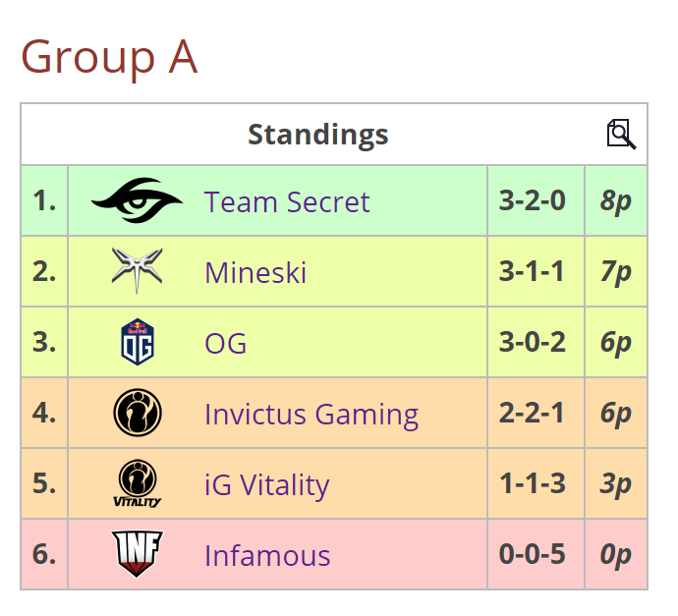This screenshot has width=678, height=616.
Task: Click the magnifier document icon in Standings header
Action: [x=621, y=134]
